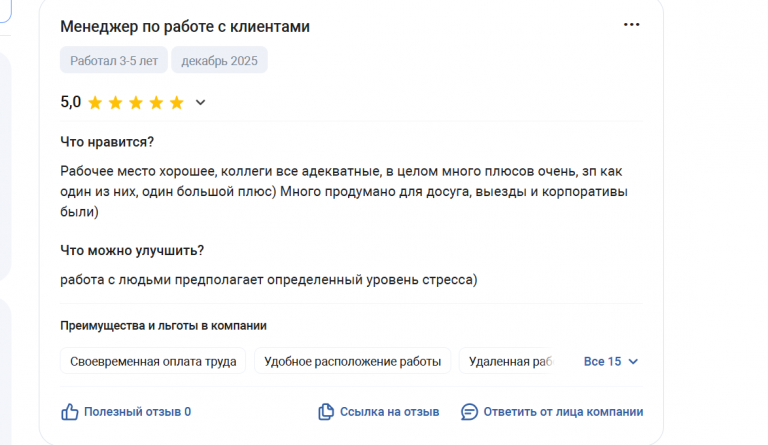This screenshot has height=445, width=768.
Task: Click the speech bubble reply icon
Action: click(x=469, y=412)
